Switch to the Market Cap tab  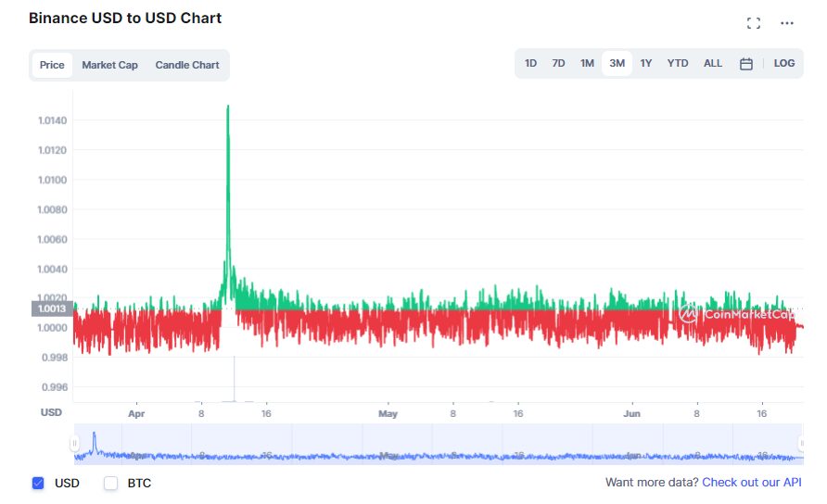click(109, 65)
